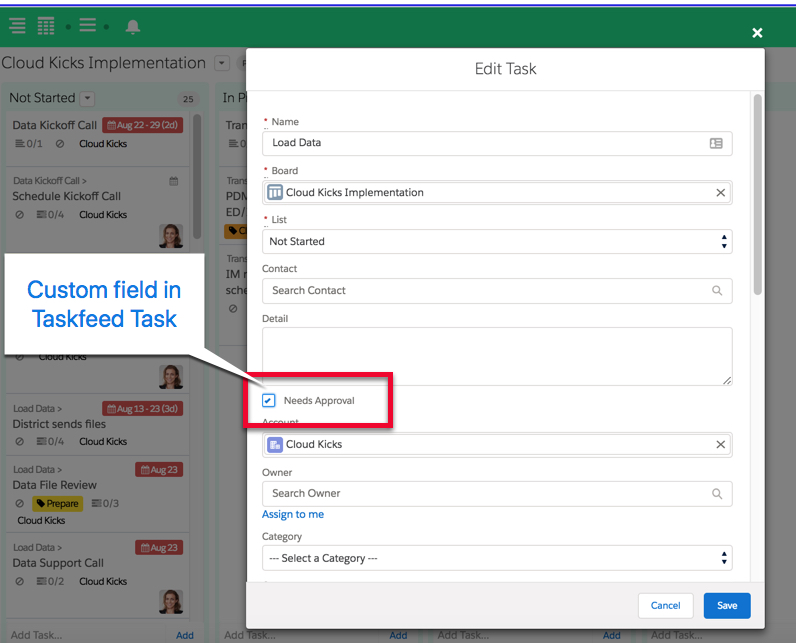
Task: Open the notifications bell icon
Action: pos(132,26)
